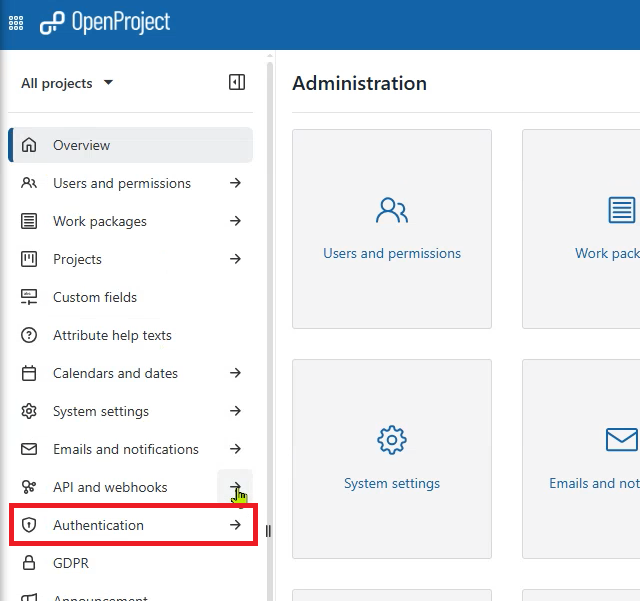Click the envelope icon in the sidebar
Image resolution: width=640 pixels, height=601 pixels.
(29, 449)
